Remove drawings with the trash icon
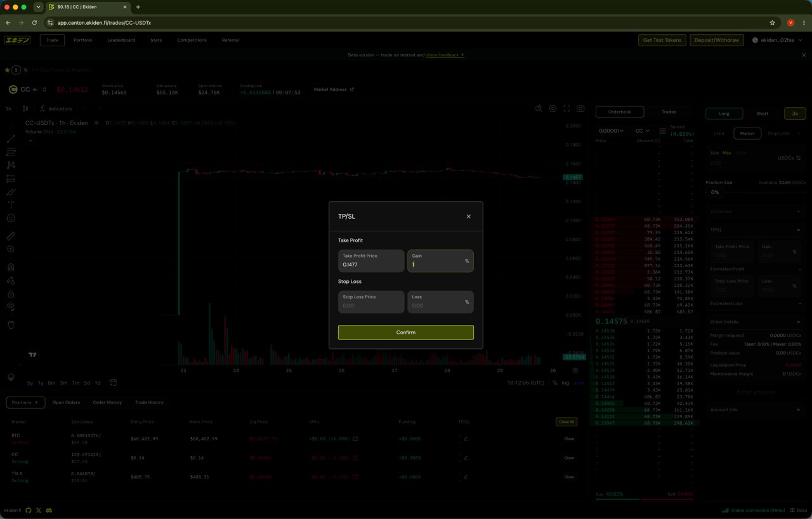 (x=11, y=325)
